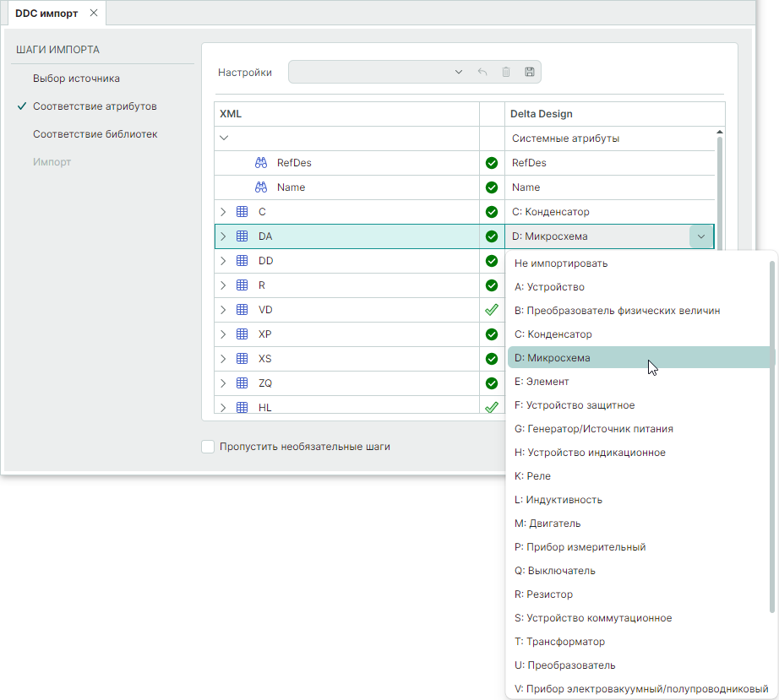This screenshot has height=700, width=779.
Task: Expand the DD tree row
Action: tap(223, 261)
